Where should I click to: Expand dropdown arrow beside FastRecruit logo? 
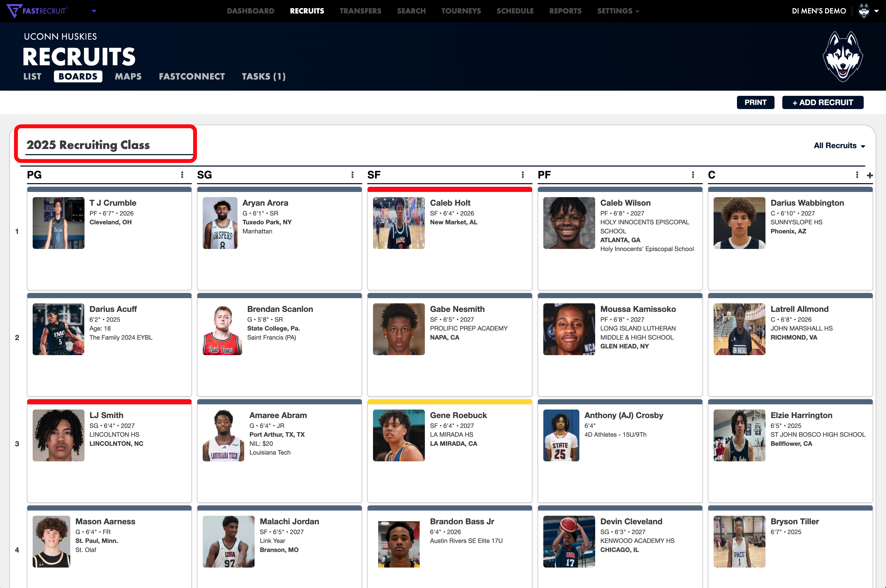pyautogui.click(x=94, y=11)
